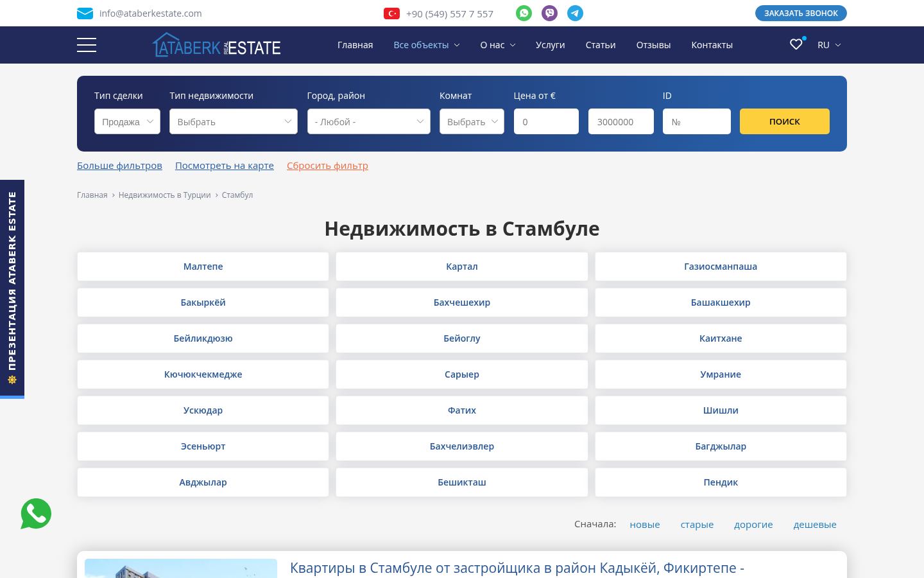The image size is (924, 578).
Task: Focus the ID number field
Action: (x=697, y=121)
